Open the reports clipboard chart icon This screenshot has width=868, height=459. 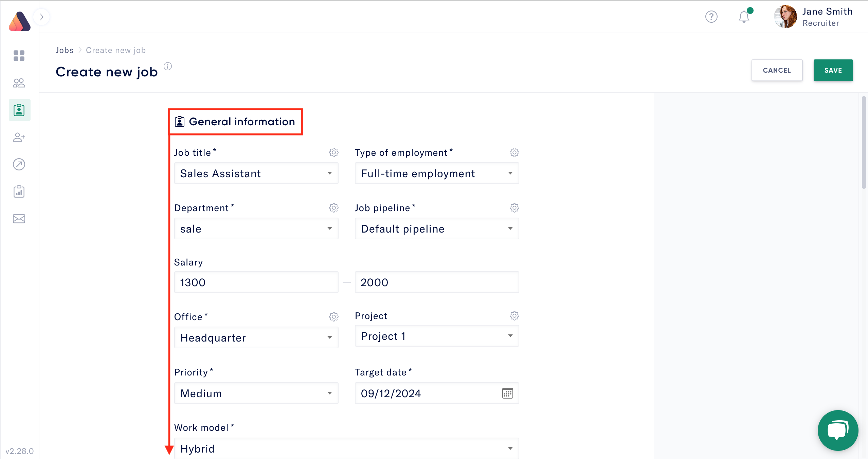click(x=19, y=191)
